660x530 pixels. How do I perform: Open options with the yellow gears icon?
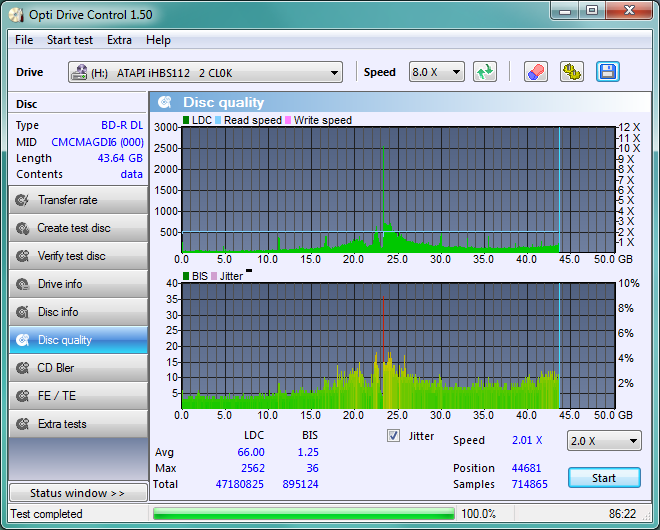pyautogui.click(x=572, y=72)
